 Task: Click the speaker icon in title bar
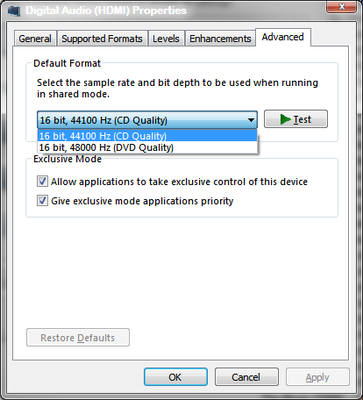(14, 11)
